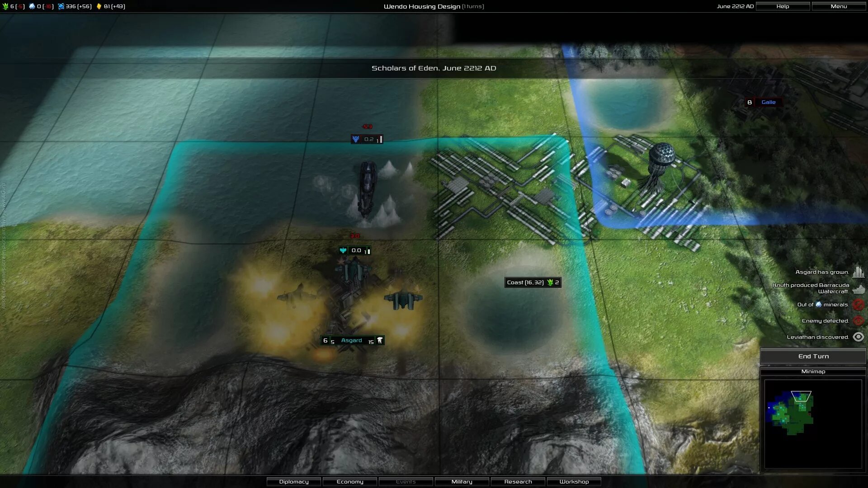Select the Military panel icon
Viewport: 868px width, 488px height.
point(462,481)
